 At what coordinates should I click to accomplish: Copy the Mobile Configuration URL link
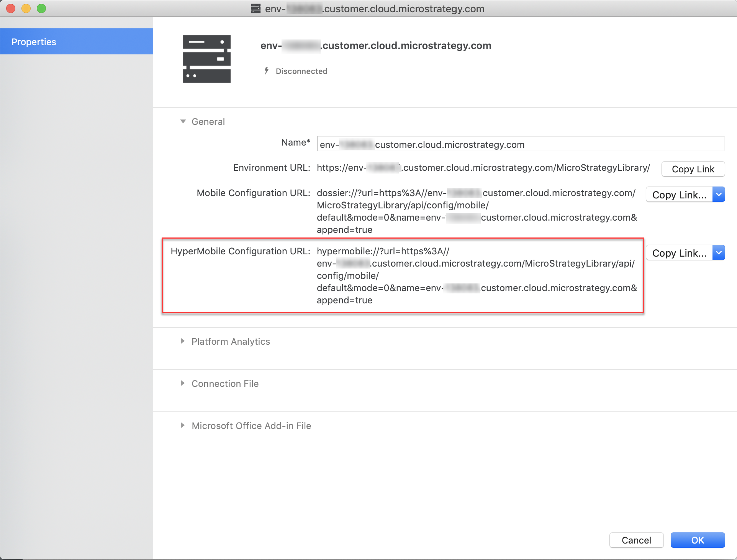point(679,195)
